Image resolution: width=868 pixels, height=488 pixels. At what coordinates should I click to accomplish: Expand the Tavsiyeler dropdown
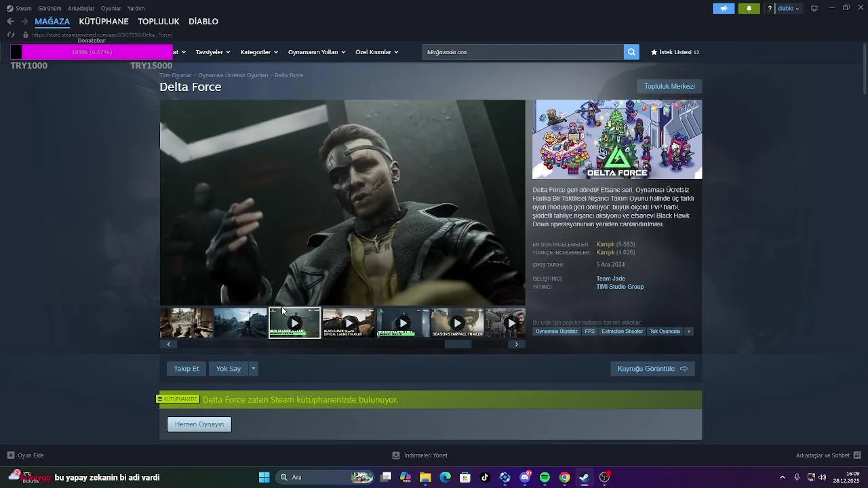click(213, 52)
